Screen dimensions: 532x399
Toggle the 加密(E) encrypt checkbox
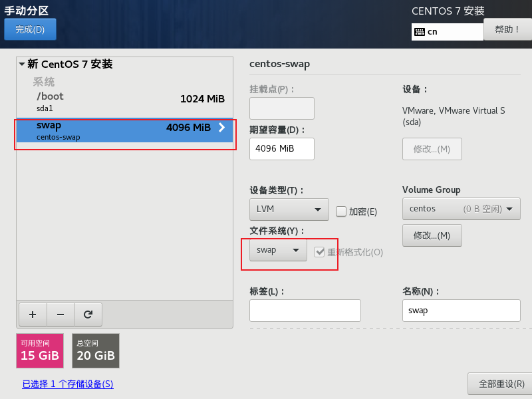pos(340,211)
